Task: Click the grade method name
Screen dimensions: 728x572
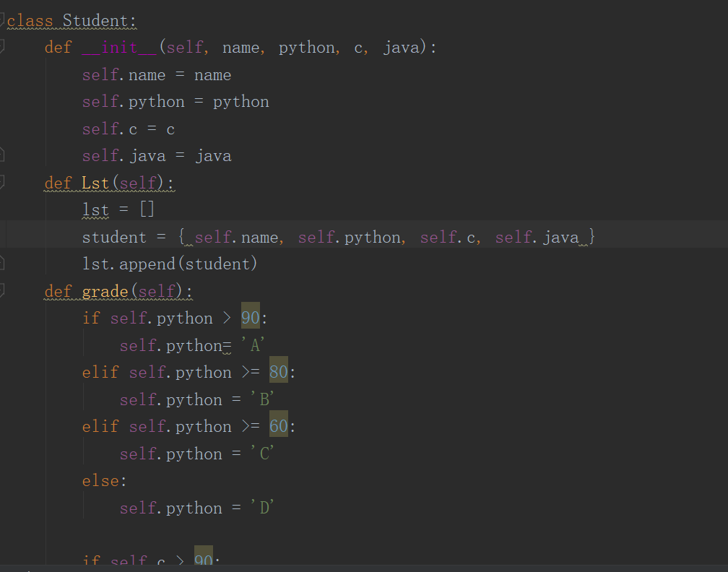Action: click(105, 292)
